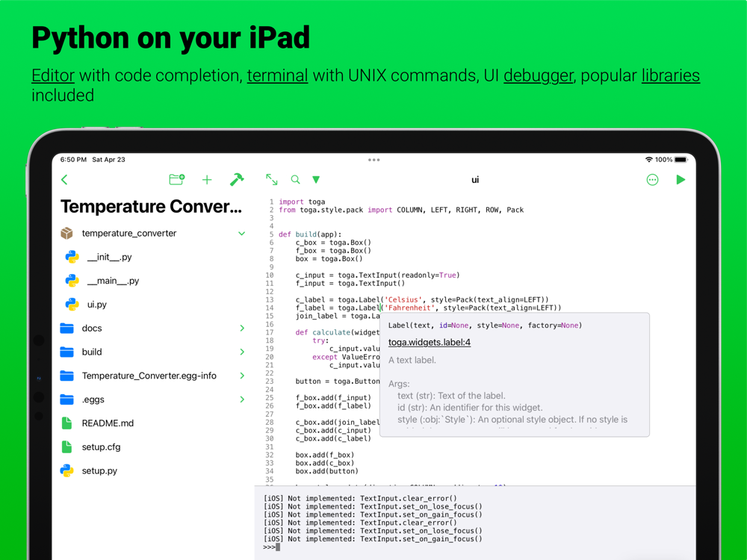Click the multitasking three dots at top
This screenshot has height=560, width=747.
coord(374,160)
